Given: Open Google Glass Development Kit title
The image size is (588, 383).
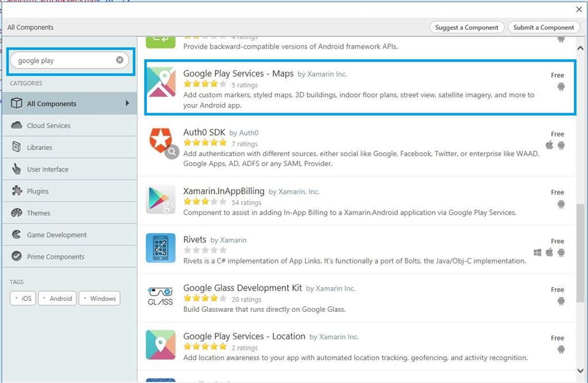Looking at the screenshot, I should pos(242,288).
